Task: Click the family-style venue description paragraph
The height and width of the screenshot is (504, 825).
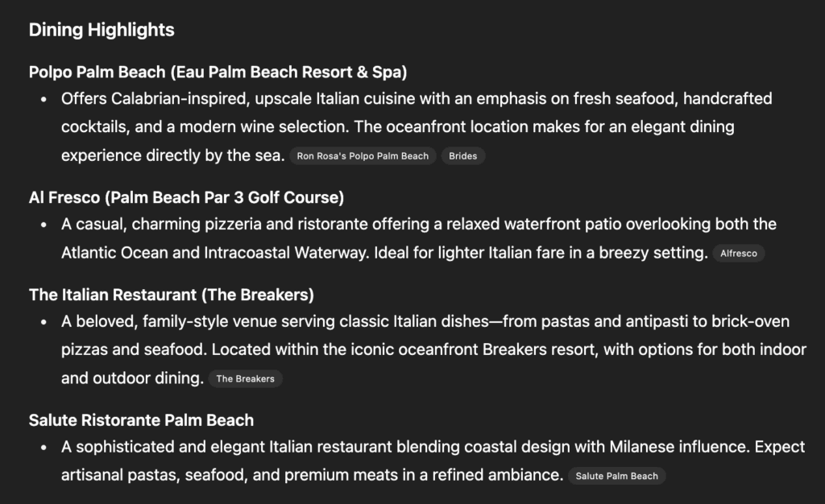Action: coord(425,322)
